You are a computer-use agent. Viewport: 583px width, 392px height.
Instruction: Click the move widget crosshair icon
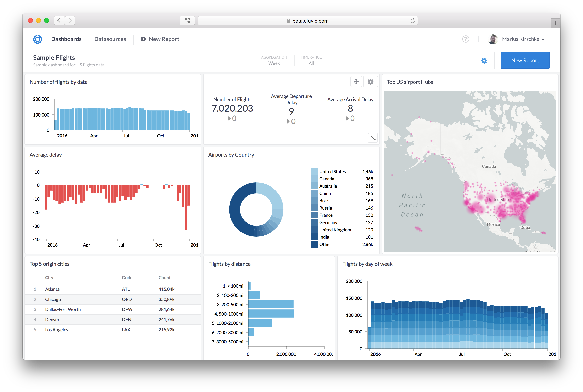pos(356,82)
